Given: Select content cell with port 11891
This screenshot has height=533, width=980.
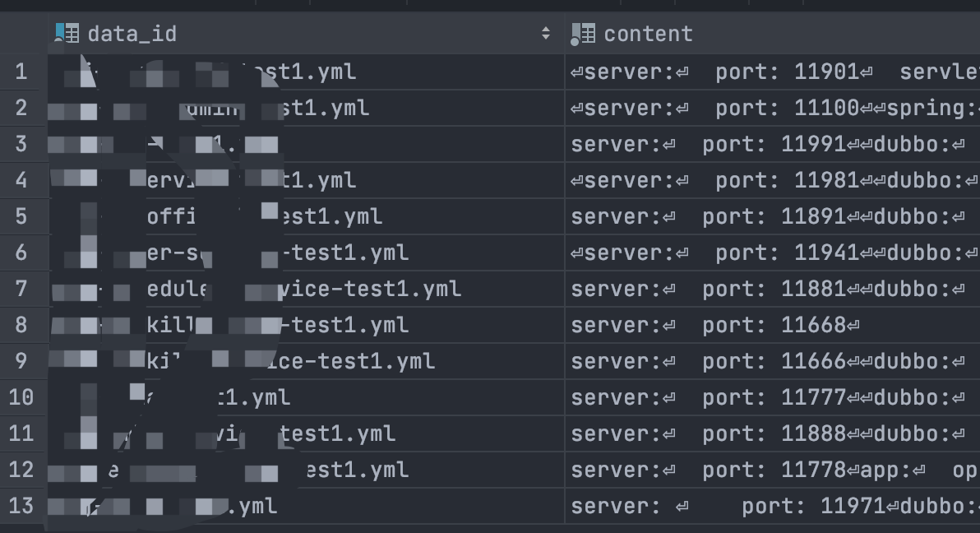Looking at the screenshot, I should [x=771, y=216].
